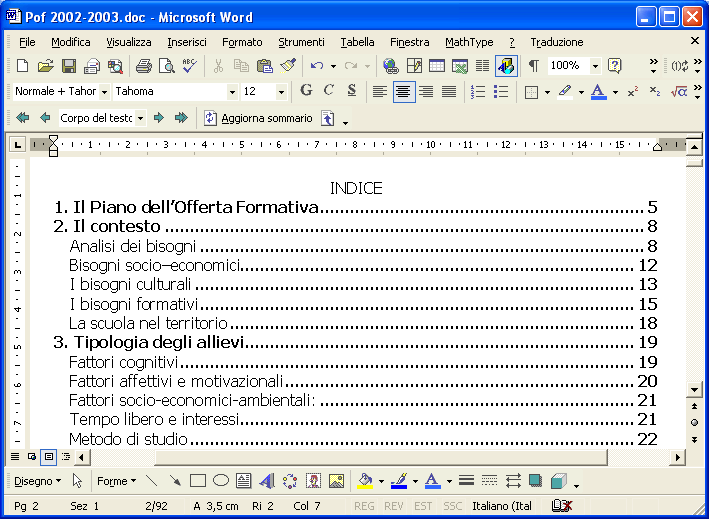Image resolution: width=709 pixels, height=519 pixels.
Task: Apply the blue line color in drawing toolbar
Action: tap(399, 481)
